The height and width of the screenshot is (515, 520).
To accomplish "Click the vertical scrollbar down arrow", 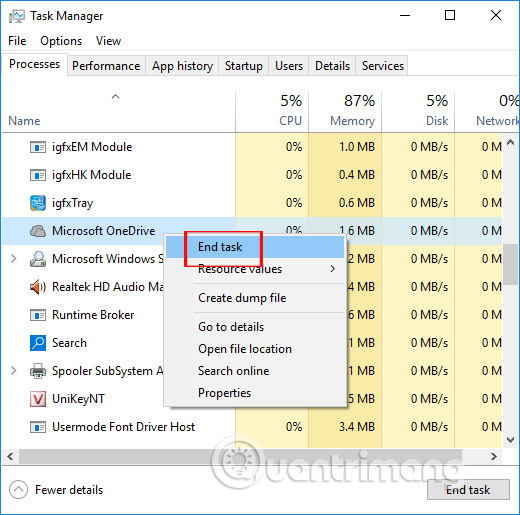I will [x=510, y=440].
